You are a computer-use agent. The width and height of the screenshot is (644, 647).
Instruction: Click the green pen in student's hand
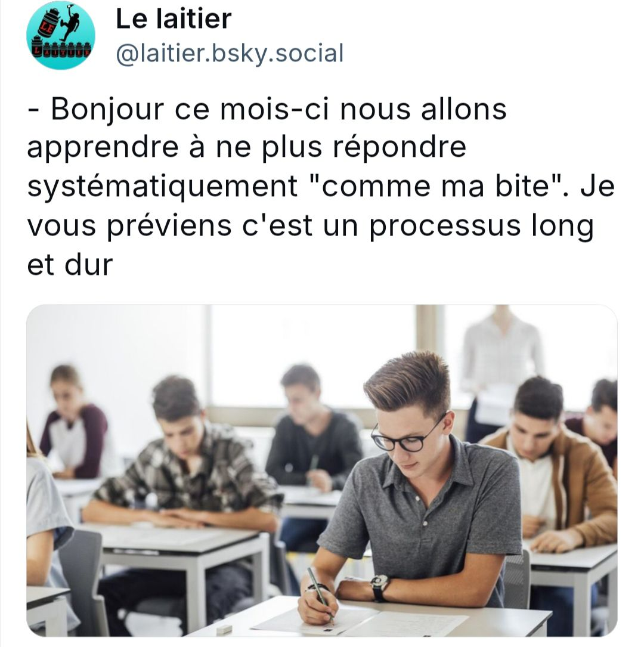tap(321, 595)
